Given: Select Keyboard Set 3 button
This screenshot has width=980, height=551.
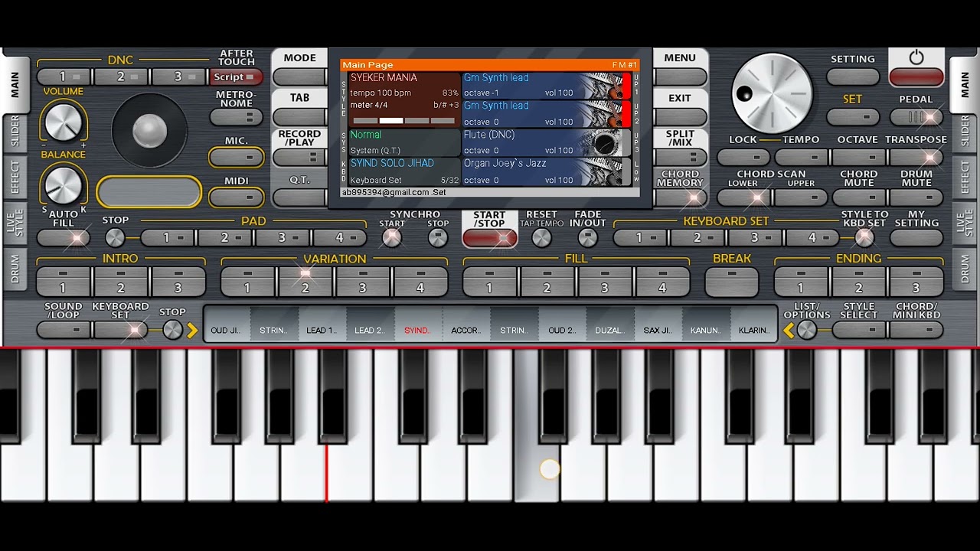Looking at the screenshot, I should tap(755, 238).
